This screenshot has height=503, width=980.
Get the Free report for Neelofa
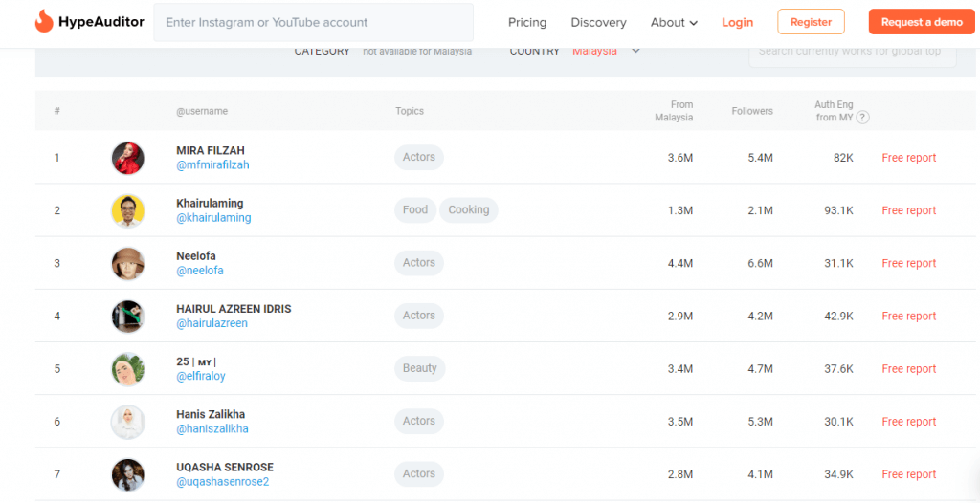click(909, 264)
